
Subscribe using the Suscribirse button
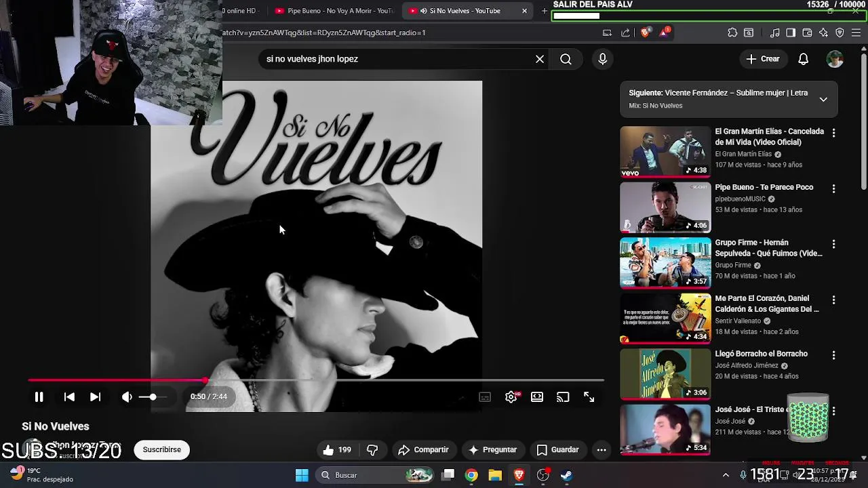(161, 449)
